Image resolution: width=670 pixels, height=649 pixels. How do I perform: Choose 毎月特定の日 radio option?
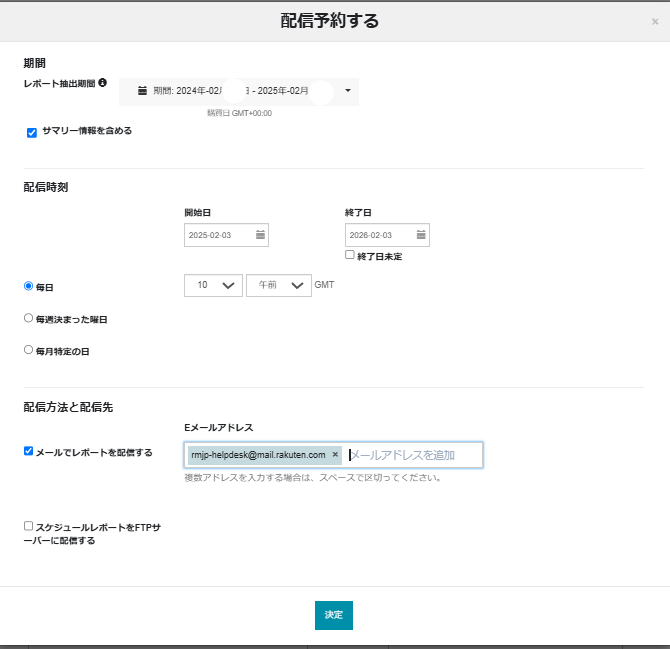(28, 350)
